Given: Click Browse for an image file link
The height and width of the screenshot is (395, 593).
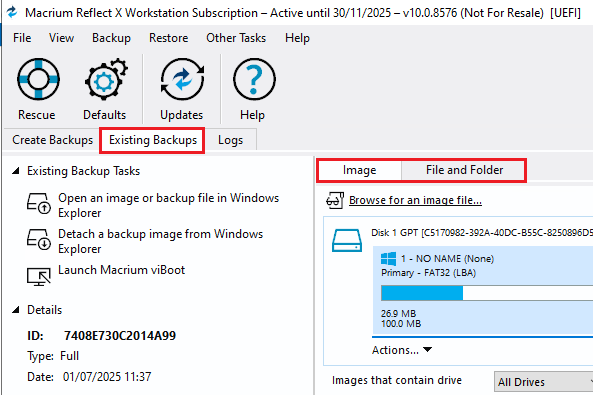Looking at the screenshot, I should coord(415,200).
